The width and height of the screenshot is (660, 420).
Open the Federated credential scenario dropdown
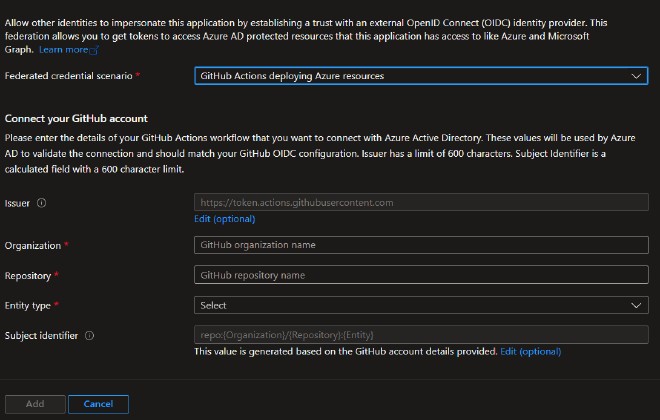click(x=421, y=76)
